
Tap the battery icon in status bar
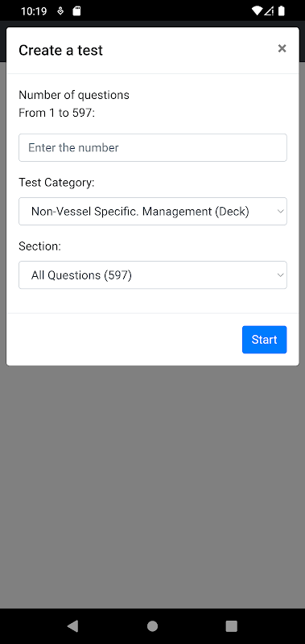(x=282, y=11)
